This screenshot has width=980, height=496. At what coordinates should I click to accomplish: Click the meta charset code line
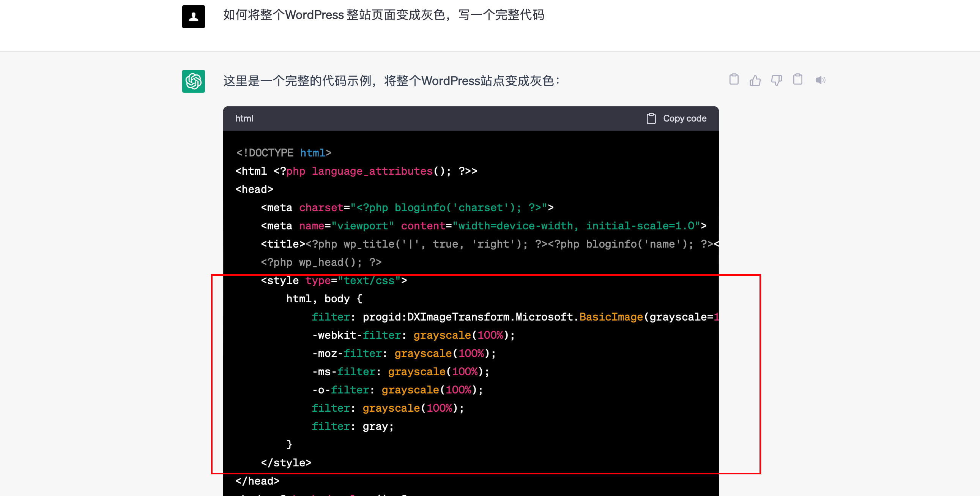point(407,208)
